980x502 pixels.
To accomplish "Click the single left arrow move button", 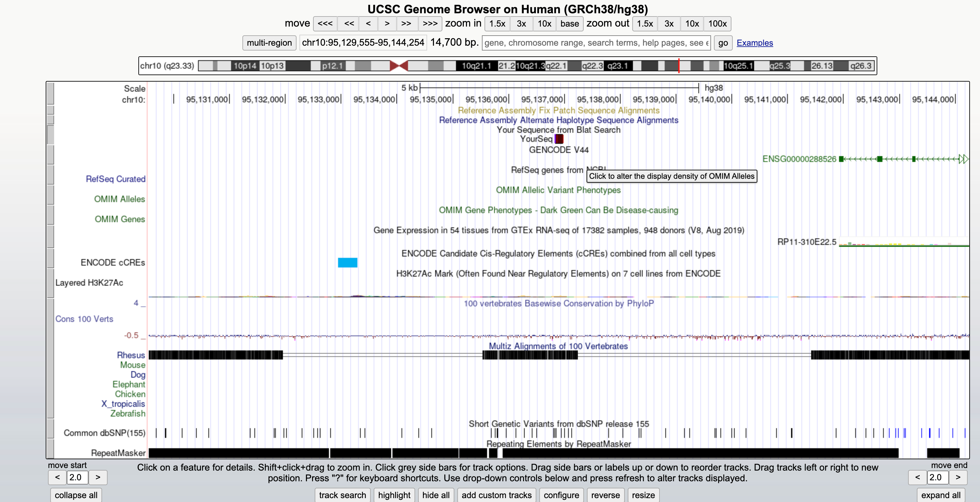I will click(368, 24).
